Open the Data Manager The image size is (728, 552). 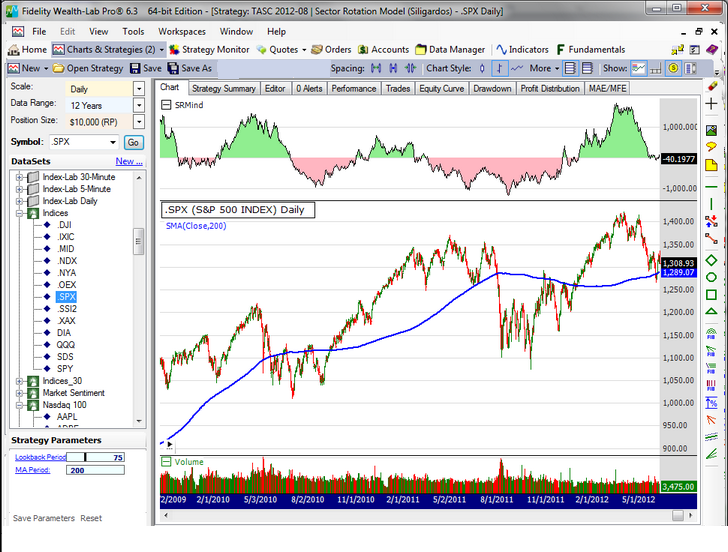[x=451, y=49]
